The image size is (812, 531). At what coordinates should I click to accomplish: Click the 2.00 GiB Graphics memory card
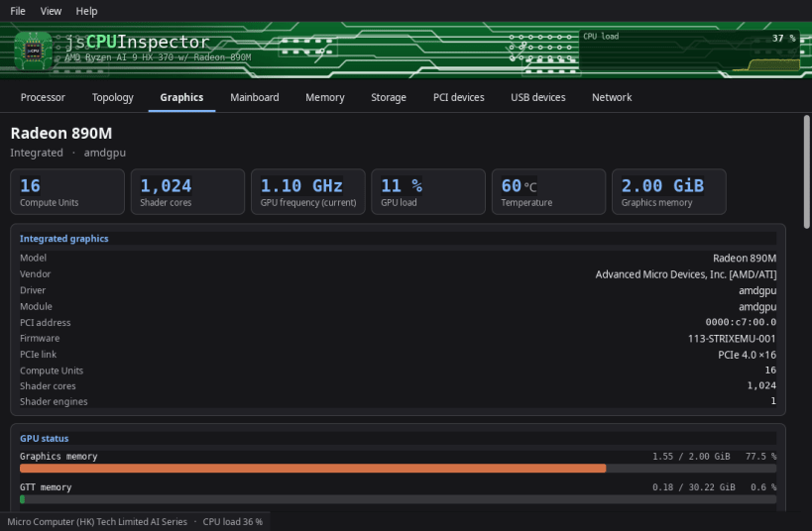(669, 191)
